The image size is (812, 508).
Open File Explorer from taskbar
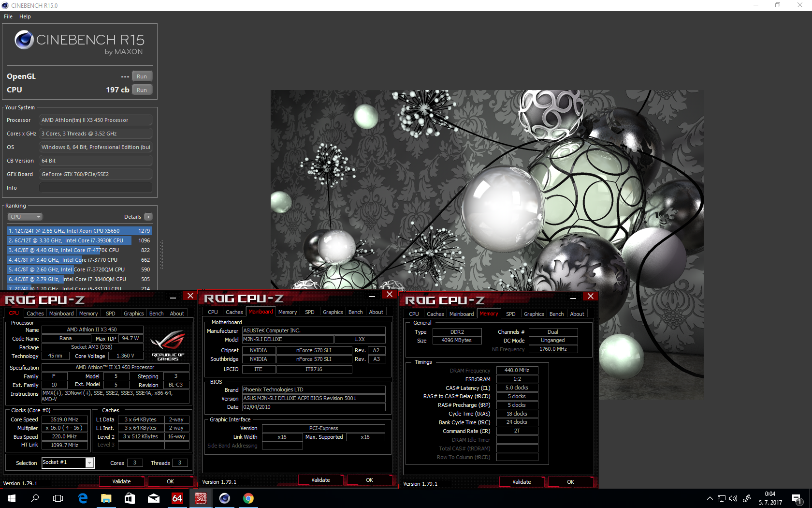pyautogui.click(x=106, y=498)
